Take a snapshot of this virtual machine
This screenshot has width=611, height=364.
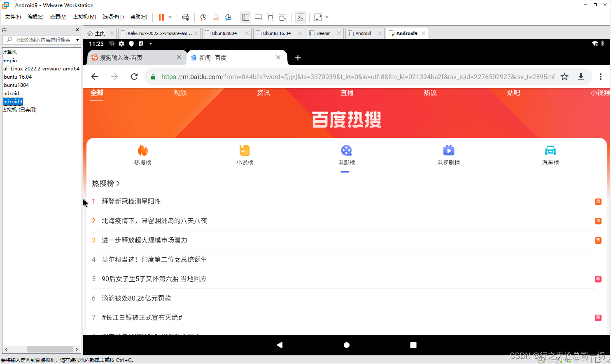click(x=203, y=17)
